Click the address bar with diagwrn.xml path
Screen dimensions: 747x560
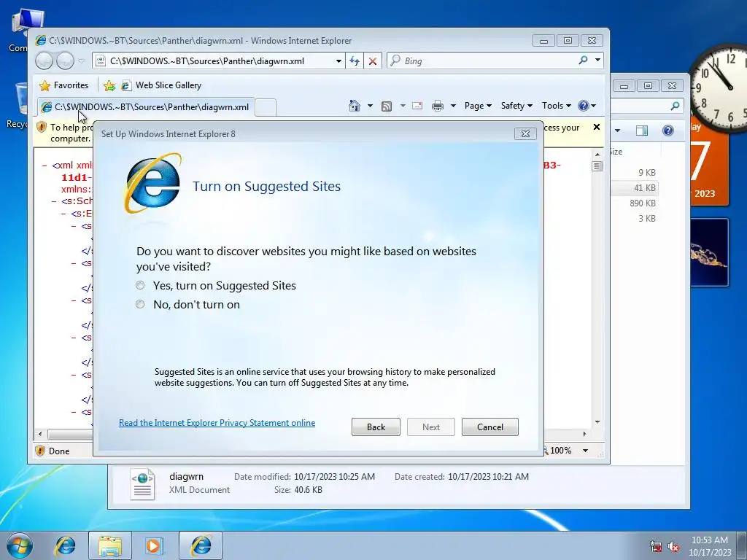(214, 61)
